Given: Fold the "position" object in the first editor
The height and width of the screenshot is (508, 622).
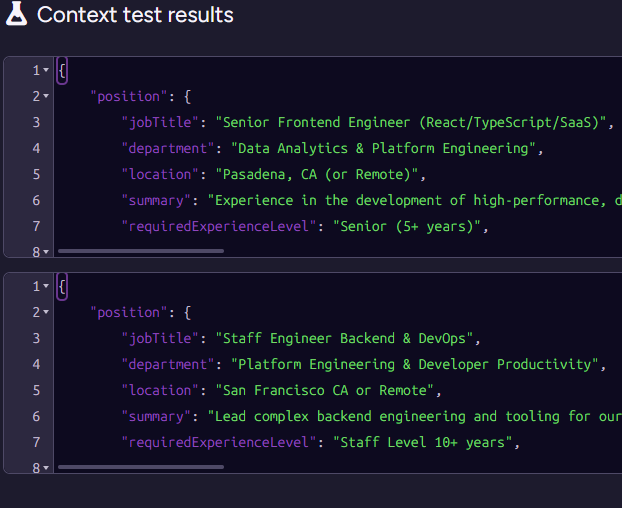Looking at the screenshot, I should (46, 97).
